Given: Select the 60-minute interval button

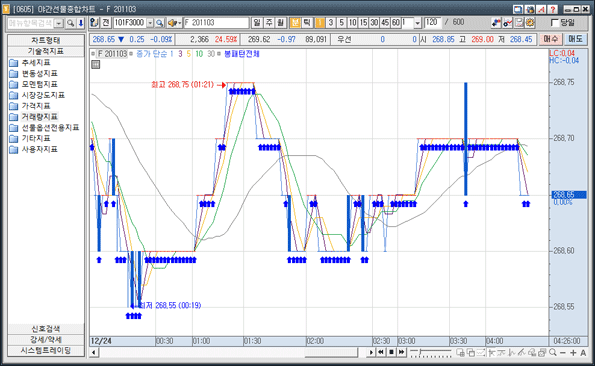Looking at the screenshot, I should (396, 23).
